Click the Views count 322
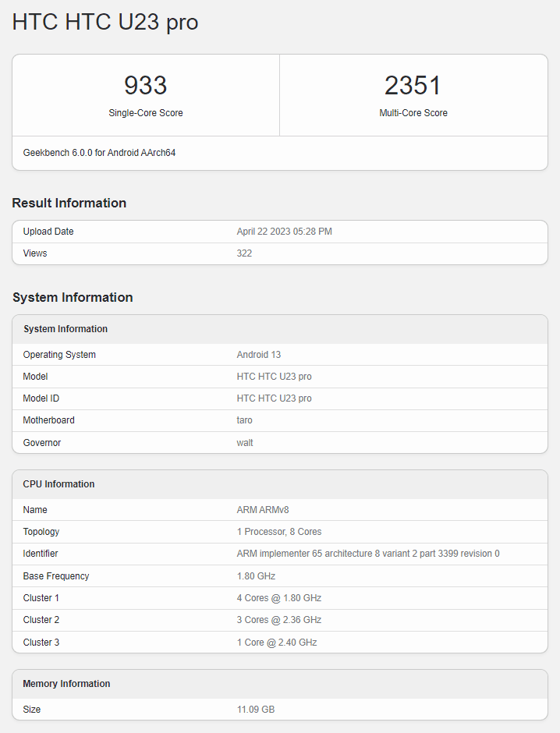 (244, 253)
